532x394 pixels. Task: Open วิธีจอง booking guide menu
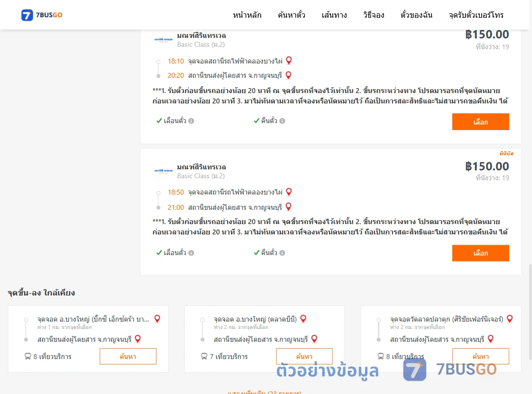tap(373, 15)
